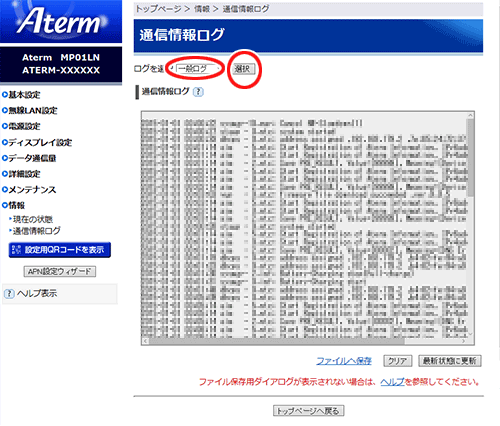Click the blue bullet beside 情報
The image size is (500, 426).
[5, 205]
